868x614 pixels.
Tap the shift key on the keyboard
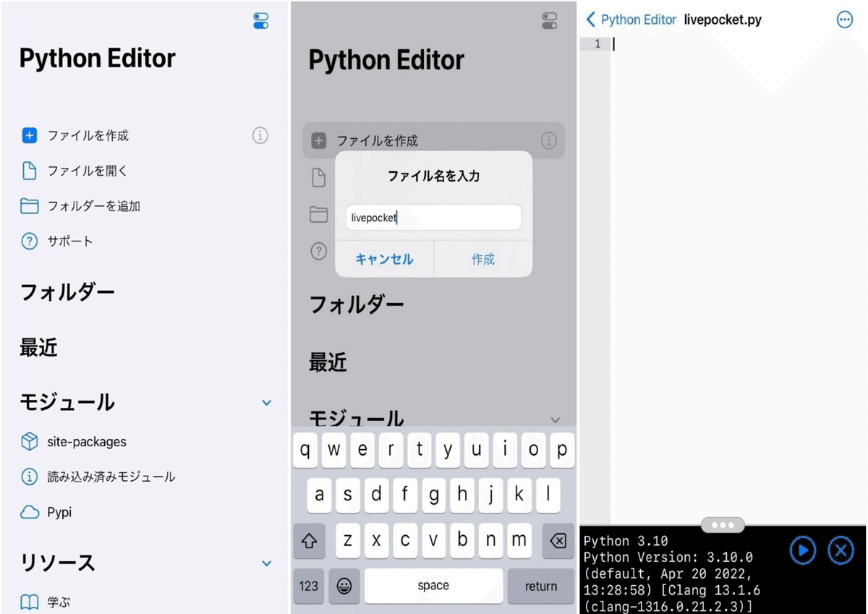coord(309,540)
